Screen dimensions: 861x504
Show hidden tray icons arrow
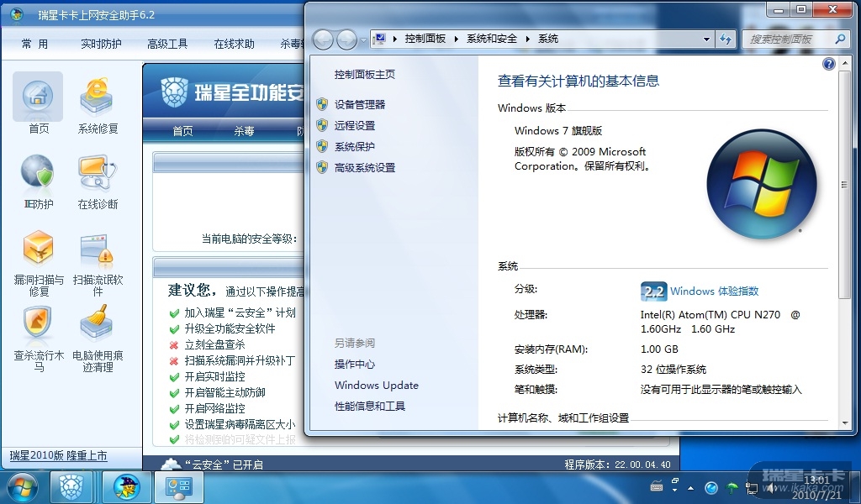point(691,487)
